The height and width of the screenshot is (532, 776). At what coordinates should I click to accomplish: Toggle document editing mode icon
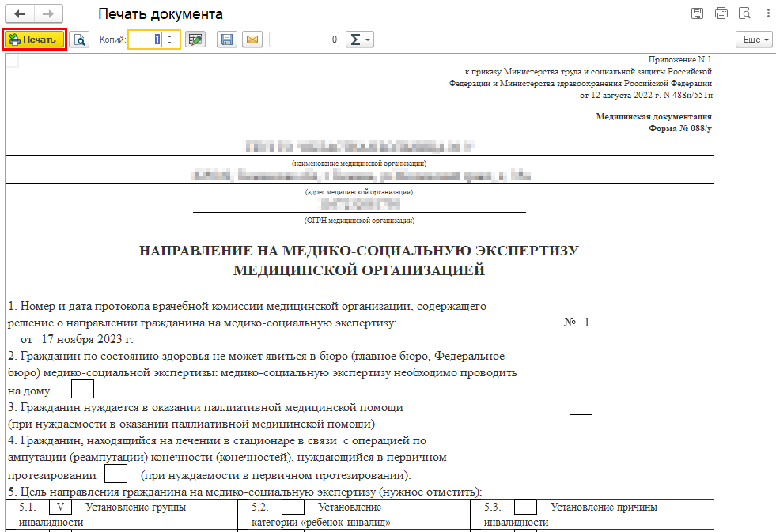(x=195, y=40)
